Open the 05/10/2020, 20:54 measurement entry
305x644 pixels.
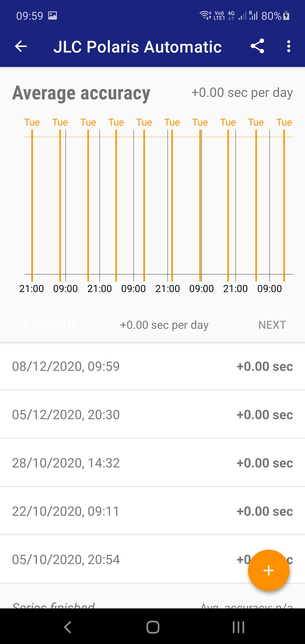click(x=152, y=560)
